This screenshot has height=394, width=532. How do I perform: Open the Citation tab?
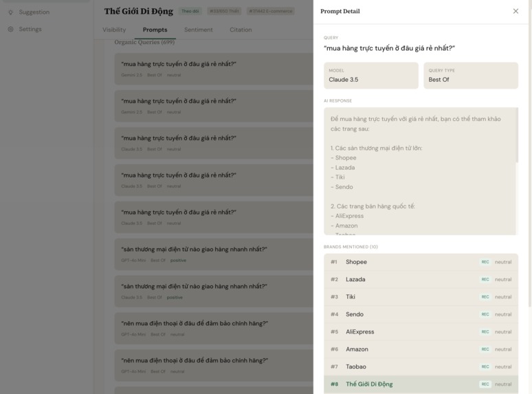241,30
